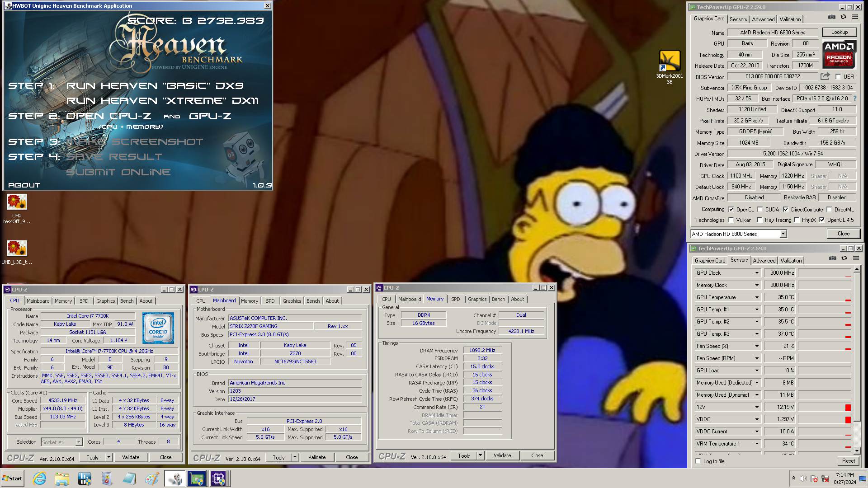Image resolution: width=868 pixels, height=488 pixels.
Task: Click the GPU Name field in GPU-Z
Action: tap(773, 33)
